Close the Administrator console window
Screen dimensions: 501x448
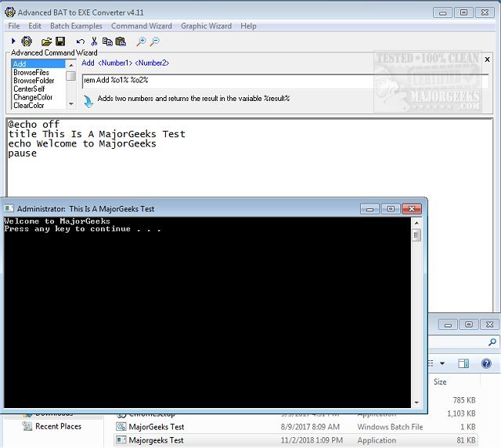pyautogui.click(x=412, y=209)
